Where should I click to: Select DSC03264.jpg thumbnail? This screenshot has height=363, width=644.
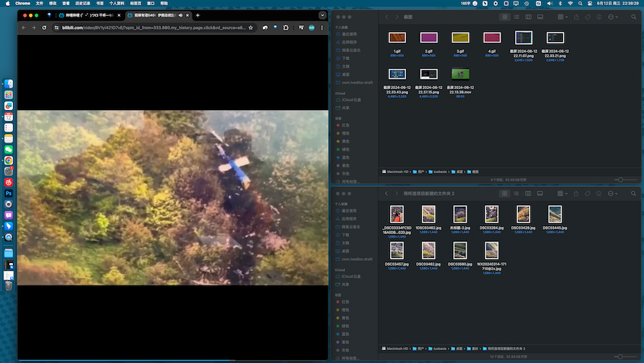[x=491, y=214]
